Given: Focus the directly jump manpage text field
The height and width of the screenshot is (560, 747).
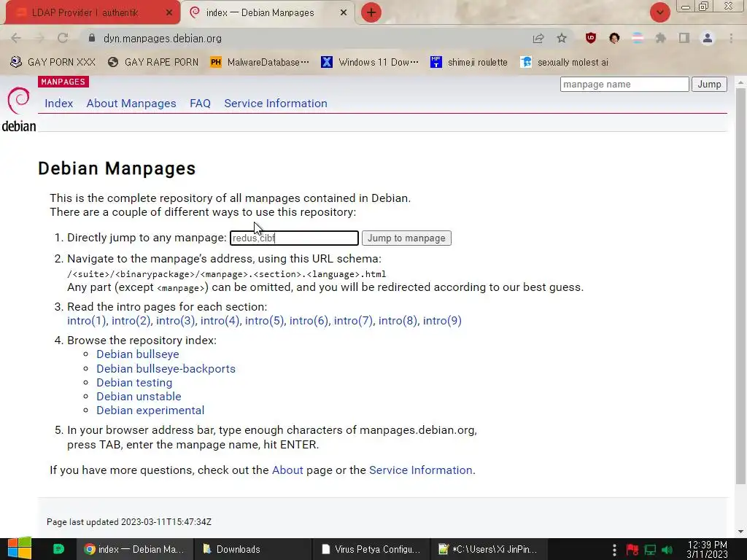Looking at the screenshot, I should pos(294,238).
